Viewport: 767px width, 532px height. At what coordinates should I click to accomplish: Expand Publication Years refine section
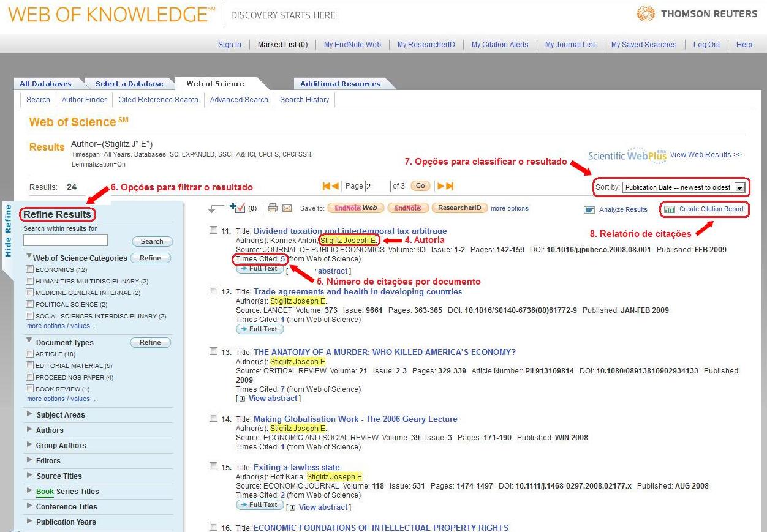tap(29, 521)
